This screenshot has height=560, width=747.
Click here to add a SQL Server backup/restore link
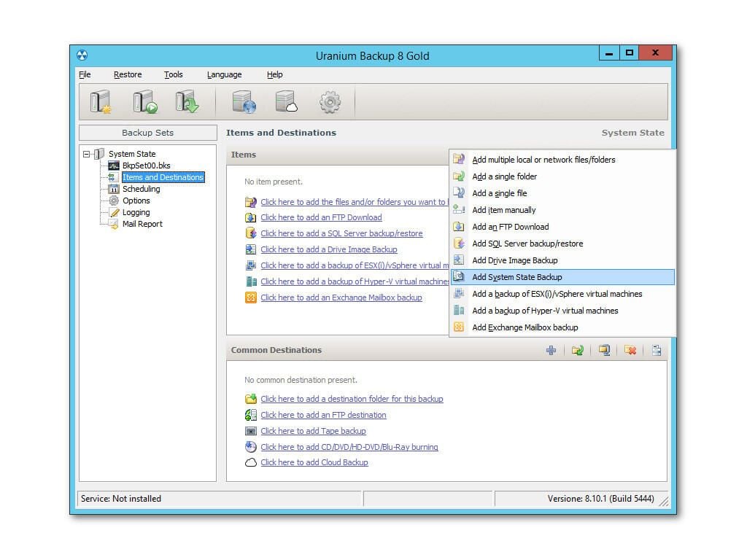341,233
